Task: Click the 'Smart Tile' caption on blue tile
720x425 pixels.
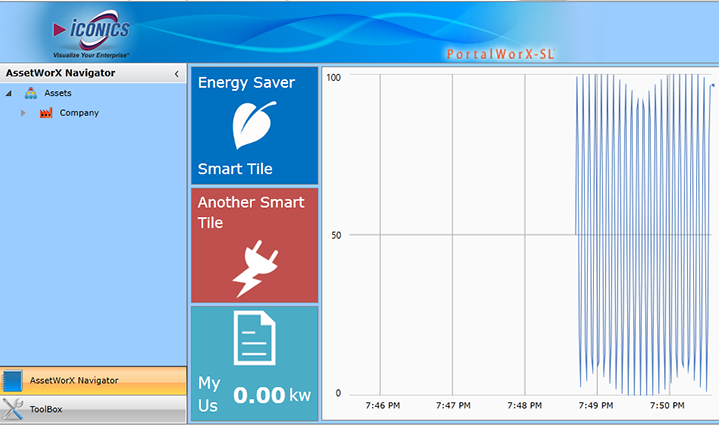Action: 235,169
